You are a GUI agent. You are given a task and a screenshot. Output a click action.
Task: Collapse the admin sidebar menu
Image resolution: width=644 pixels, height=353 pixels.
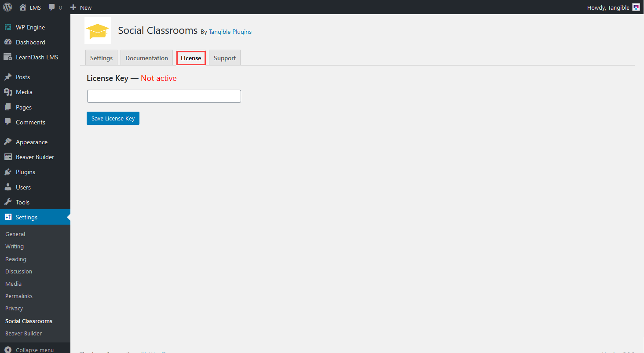point(34,350)
